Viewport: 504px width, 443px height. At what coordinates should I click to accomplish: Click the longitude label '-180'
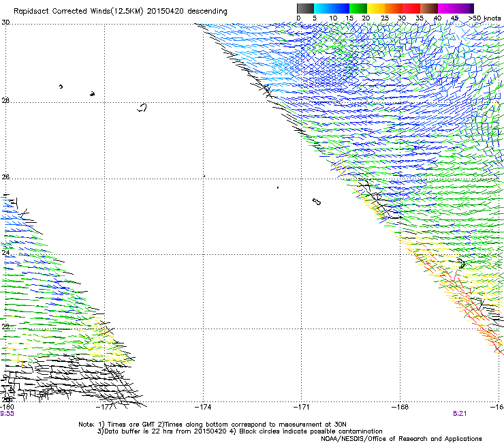point(7,407)
